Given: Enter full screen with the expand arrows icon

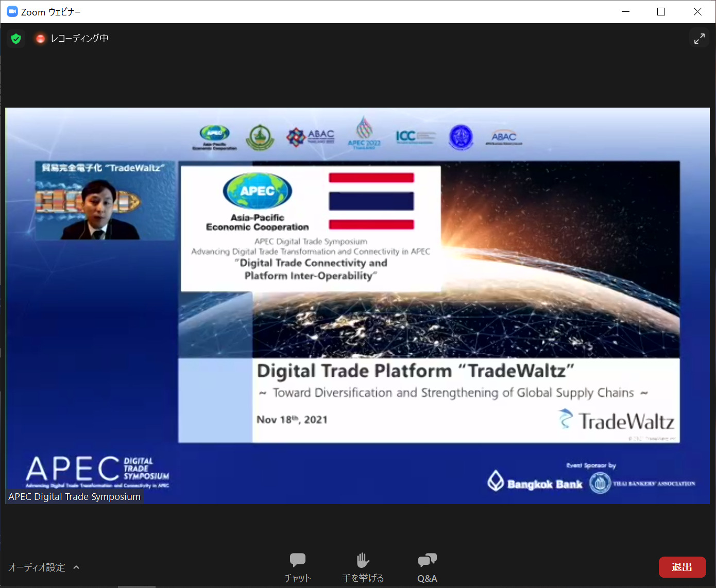Looking at the screenshot, I should point(699,39).
